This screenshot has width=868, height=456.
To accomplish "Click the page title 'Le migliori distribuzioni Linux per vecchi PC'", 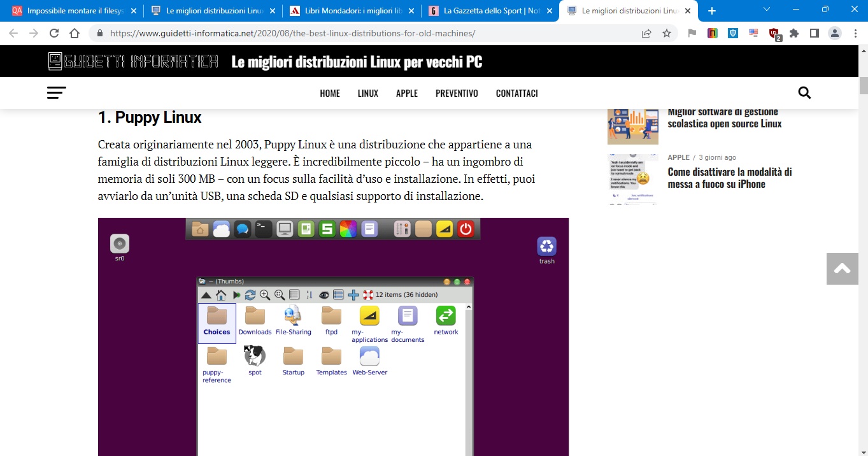I will [357, 62].
